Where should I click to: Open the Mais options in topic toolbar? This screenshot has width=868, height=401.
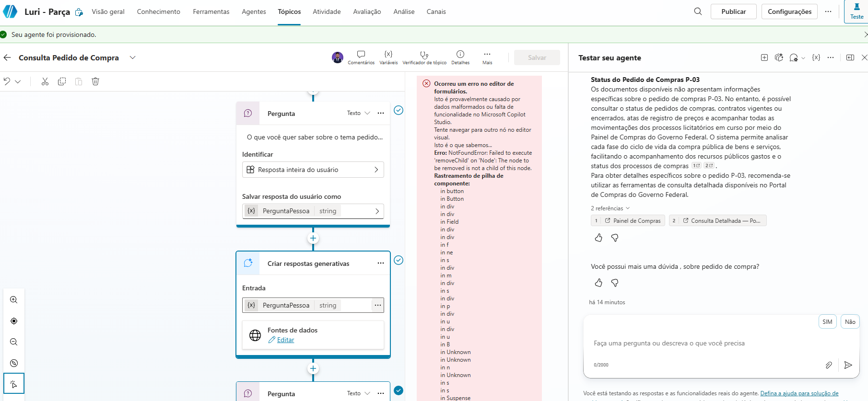(x=487, y=57)
